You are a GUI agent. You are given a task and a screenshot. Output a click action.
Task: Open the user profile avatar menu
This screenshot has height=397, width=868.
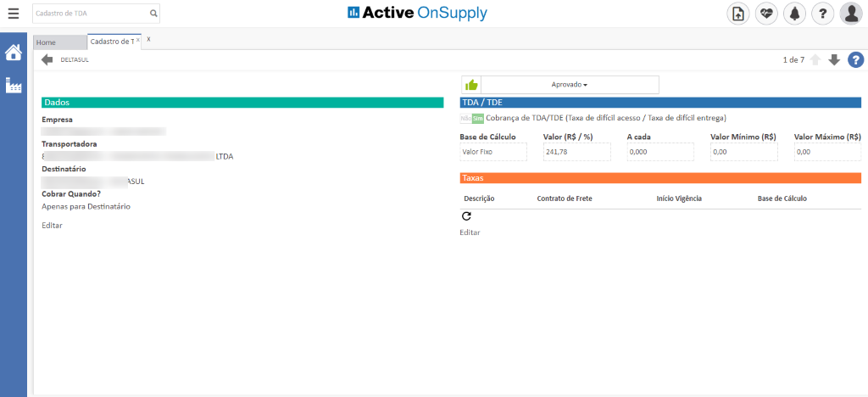pos(850,14)
